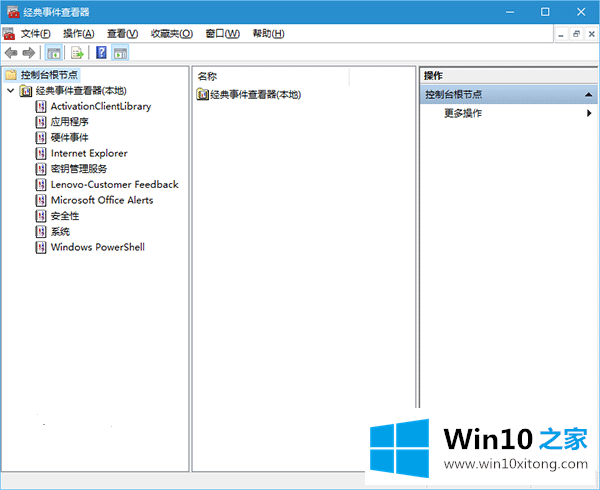
Task: Click the Forward arrow toolbar button
Action: click(x=29, y=53)
